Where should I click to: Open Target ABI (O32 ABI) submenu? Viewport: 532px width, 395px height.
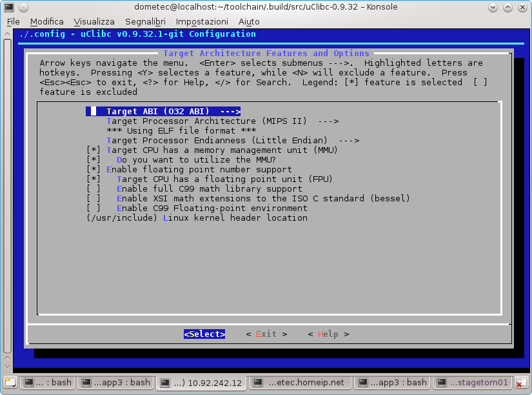click(x=173, y=111)
